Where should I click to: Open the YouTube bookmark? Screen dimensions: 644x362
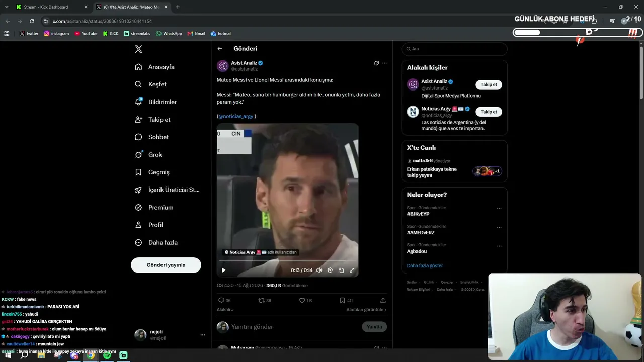click(86, 34)
